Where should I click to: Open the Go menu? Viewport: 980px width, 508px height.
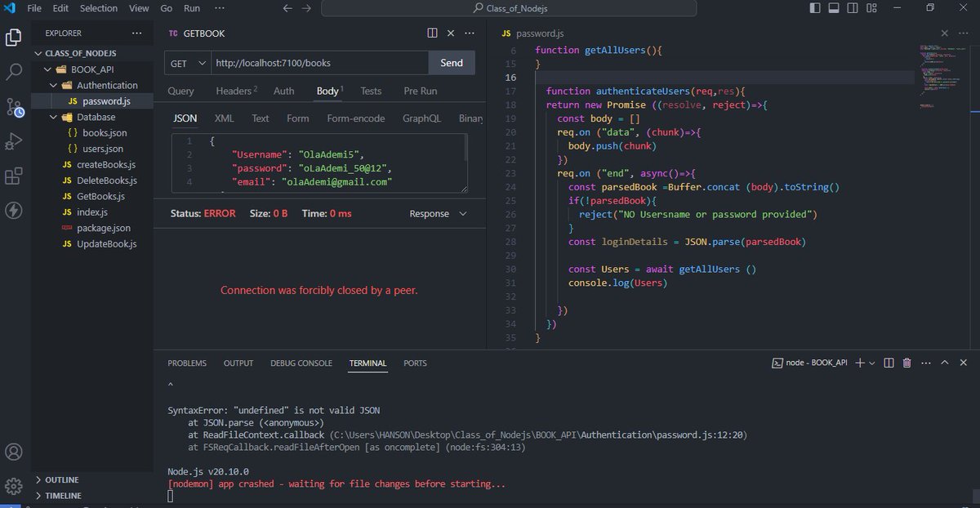165,8
